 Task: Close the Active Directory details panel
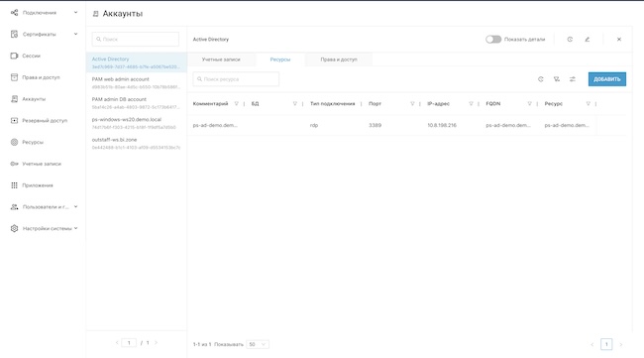[x=619, y=40]
